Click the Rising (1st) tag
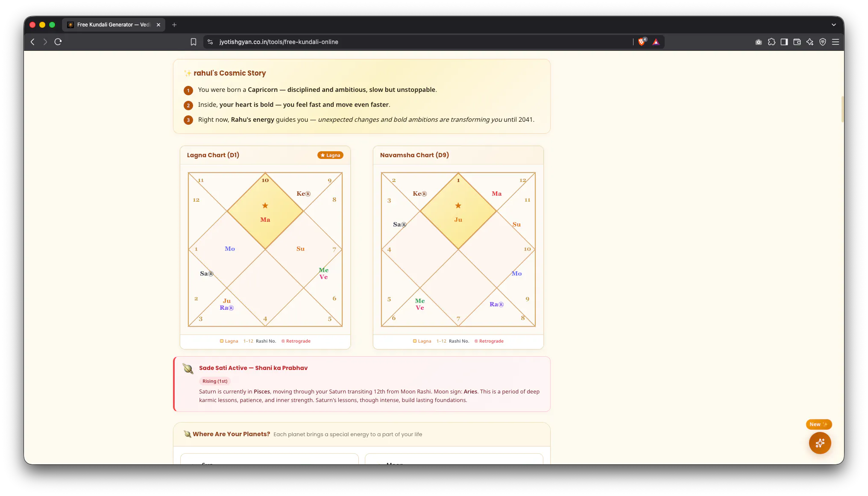The width and height of the screenshot is (868, 496). 215,381
